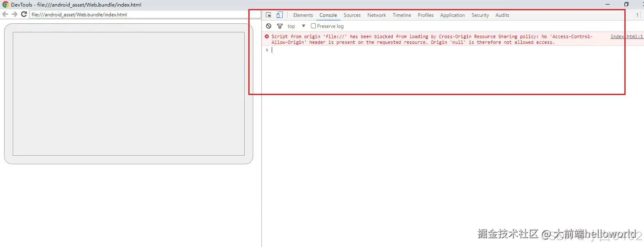The image size is (644, 247).
Task: Open the top execution context dropdown
Action: point(297,26)
